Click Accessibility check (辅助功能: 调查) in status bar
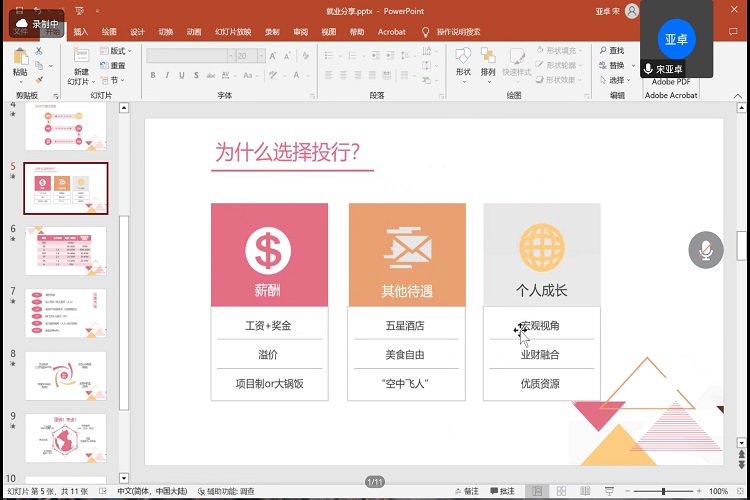 pyautogui.click(x=226, y=491)
